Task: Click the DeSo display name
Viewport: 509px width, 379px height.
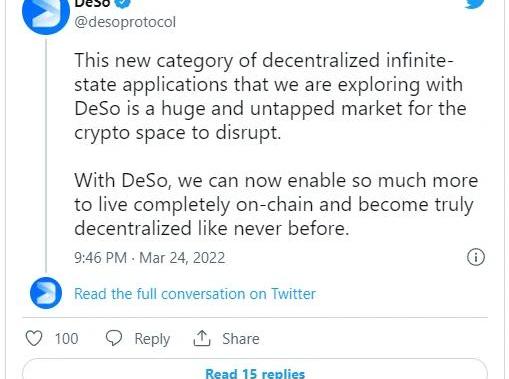Action: tap(92, 3)
